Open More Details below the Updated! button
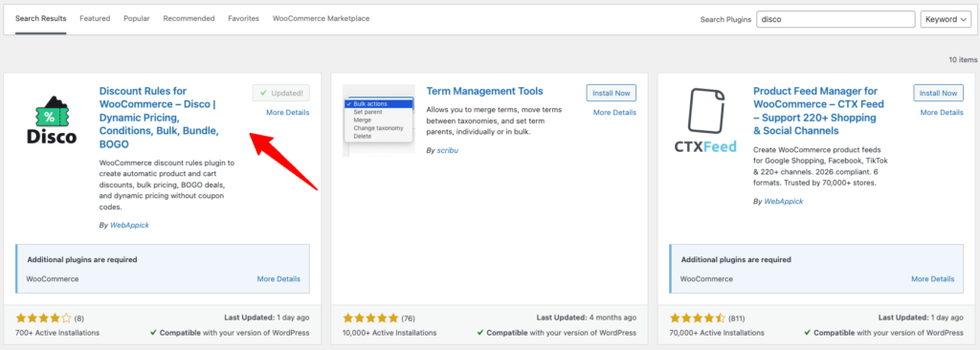Viewport: 980px width, 350px height. click(287, 113)
